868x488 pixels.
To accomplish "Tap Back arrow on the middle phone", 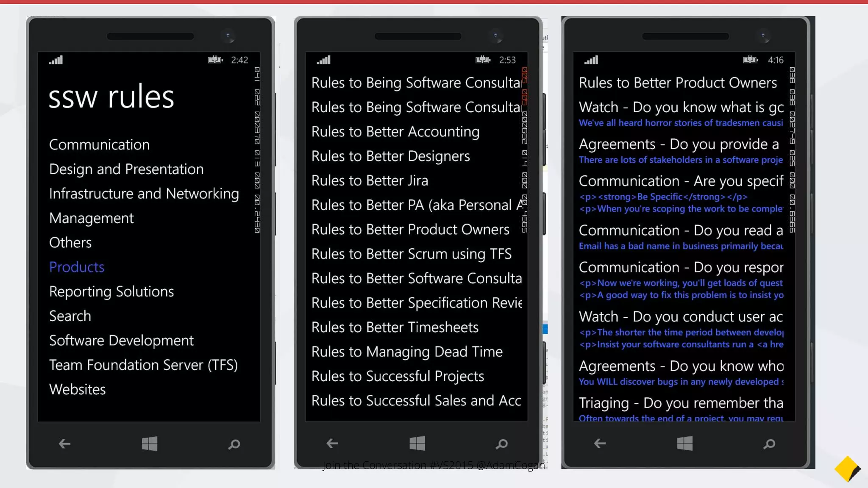I will pyautogui.click(x=332, y=444).
